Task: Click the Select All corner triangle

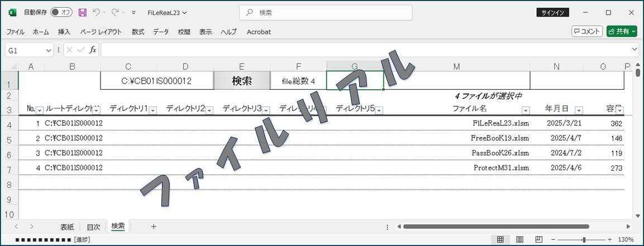Action: pyautogui.click(x=13, y=66)
